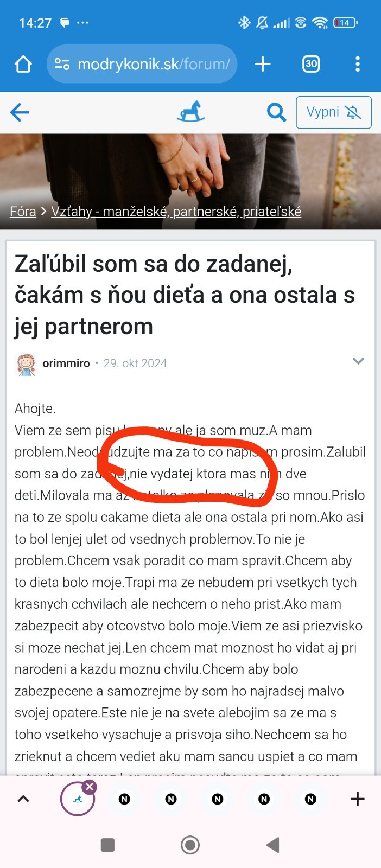Open new tab with plus icon

[263, 64]
